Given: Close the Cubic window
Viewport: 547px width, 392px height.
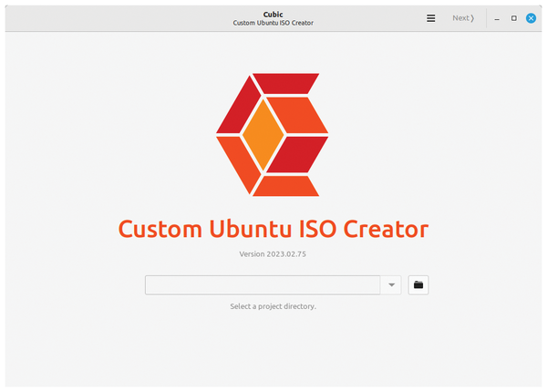Looking at the screenshot, I should pos(531,18).
